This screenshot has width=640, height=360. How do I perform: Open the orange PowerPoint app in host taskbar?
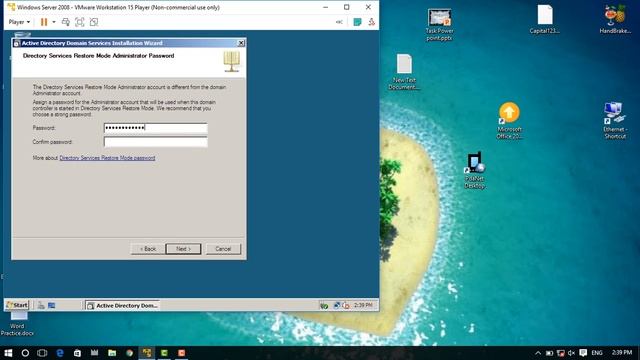(182, 353)
